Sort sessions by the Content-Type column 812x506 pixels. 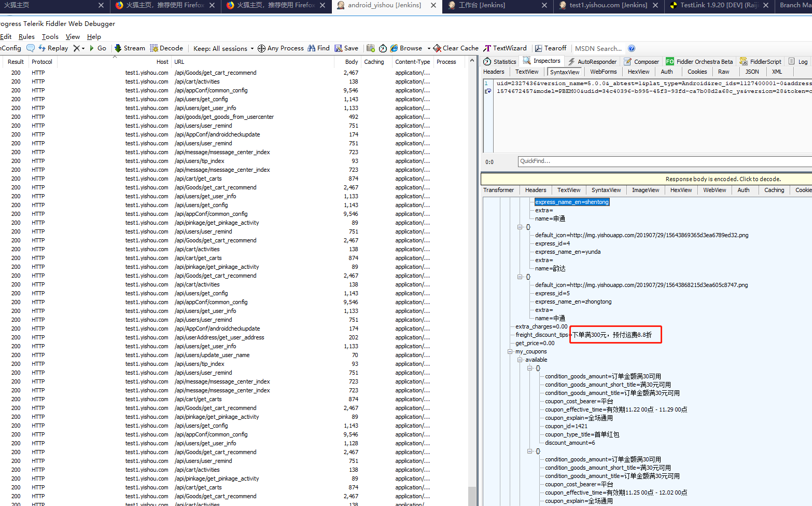[413, 62]
